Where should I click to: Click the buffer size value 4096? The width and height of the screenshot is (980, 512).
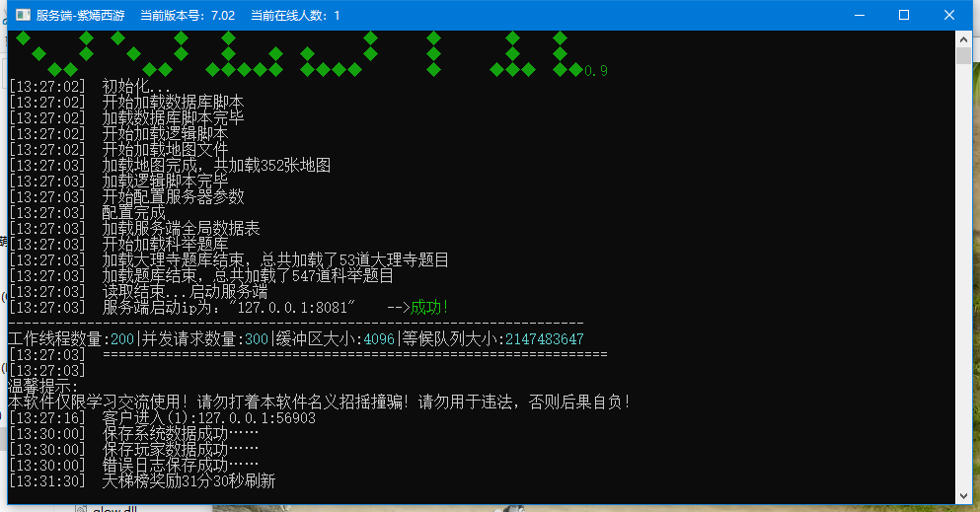(x=379, y=339)
